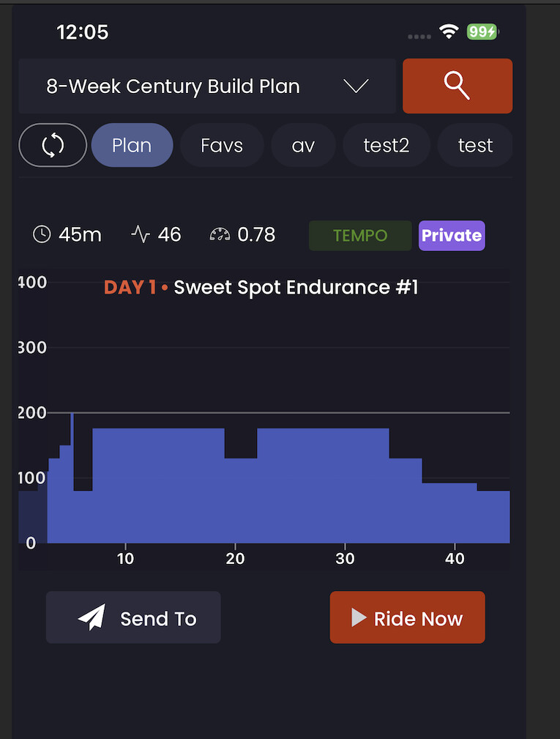Click the gauge intensity factor icon
Image resolution: width=560 pixels, height=739 pixels.
tap(220, 234)
